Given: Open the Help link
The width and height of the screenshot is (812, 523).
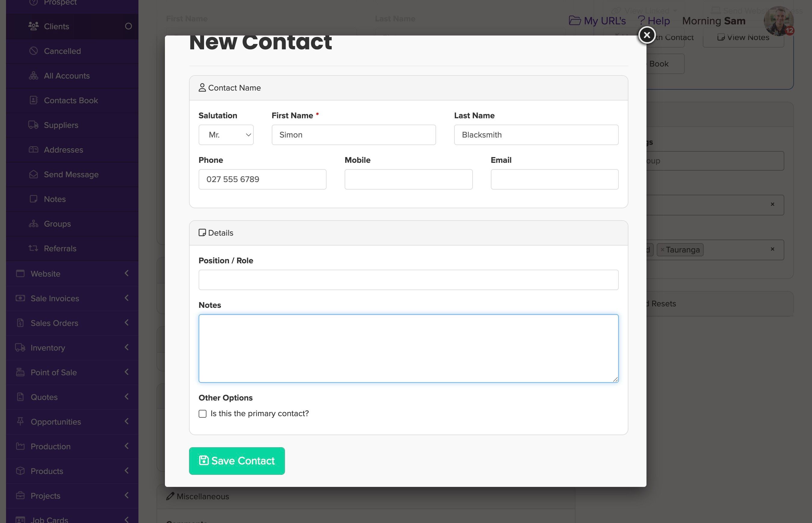Looking at the screenshot, I should click(653, 21).
